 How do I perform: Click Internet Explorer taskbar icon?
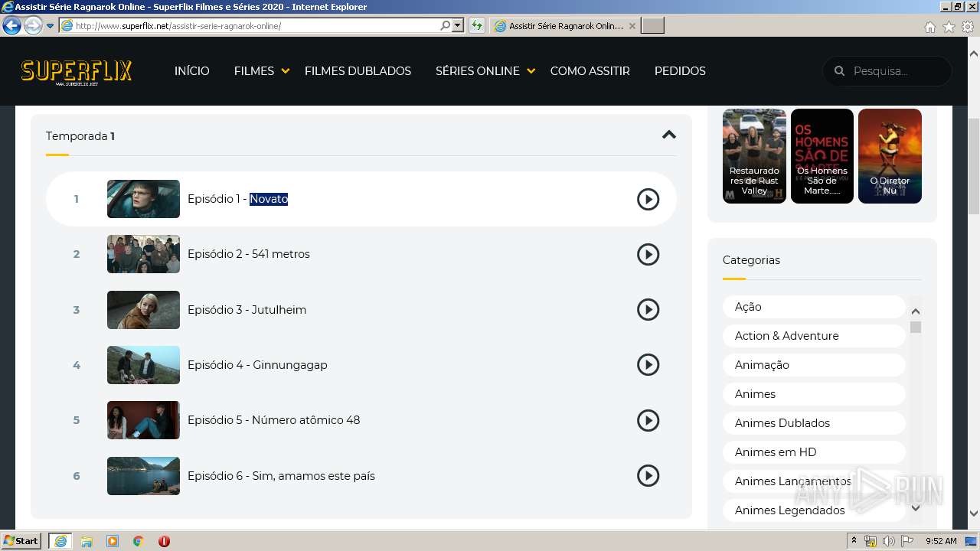pos(60,541)
